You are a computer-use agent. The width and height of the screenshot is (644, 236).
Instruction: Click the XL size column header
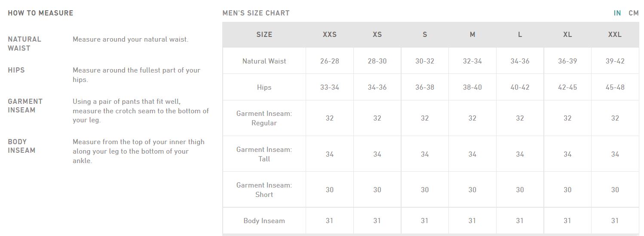pos(567,35)
